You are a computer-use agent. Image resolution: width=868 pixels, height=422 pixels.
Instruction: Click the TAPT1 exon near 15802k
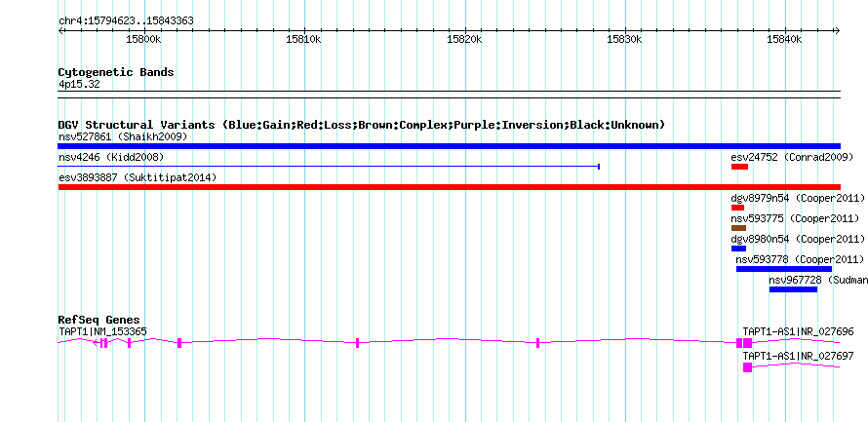179,343
